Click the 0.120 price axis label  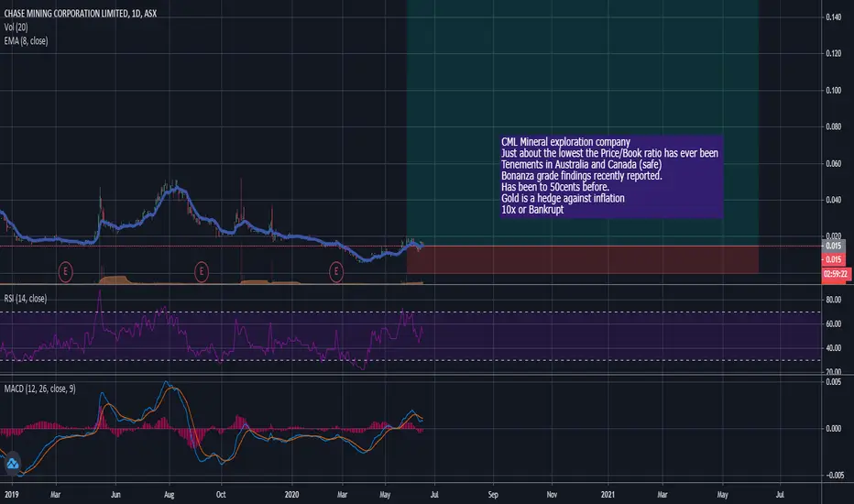[x=833, y=53]
